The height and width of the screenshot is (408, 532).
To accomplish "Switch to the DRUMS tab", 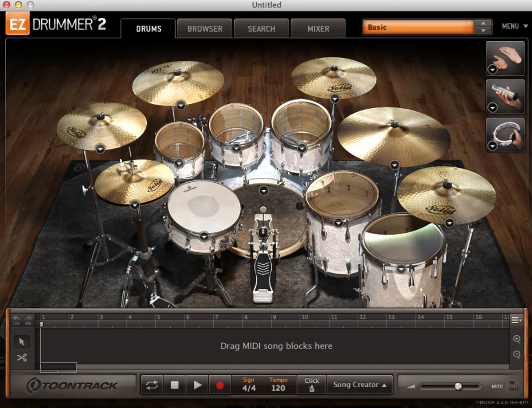I will tap(149, 29).
